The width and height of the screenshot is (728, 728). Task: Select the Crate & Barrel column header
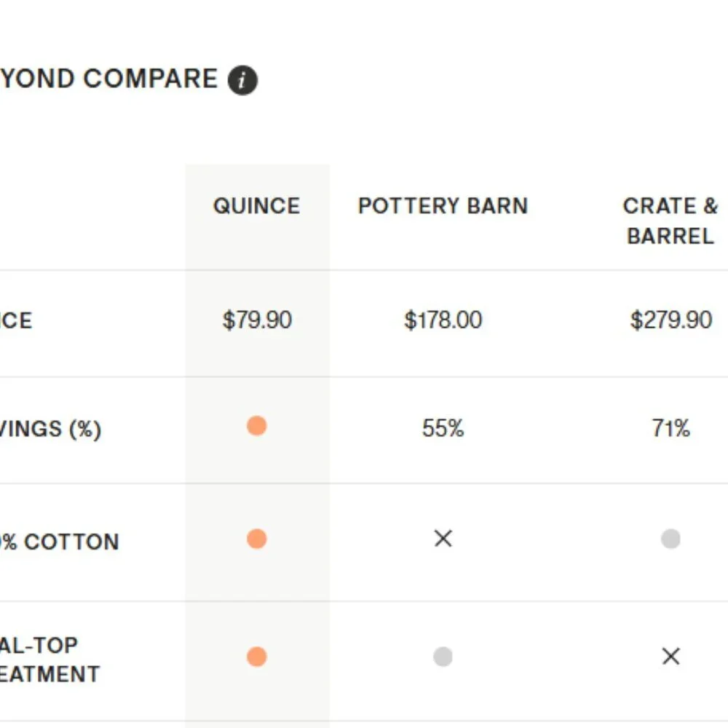tap(670, 221)
